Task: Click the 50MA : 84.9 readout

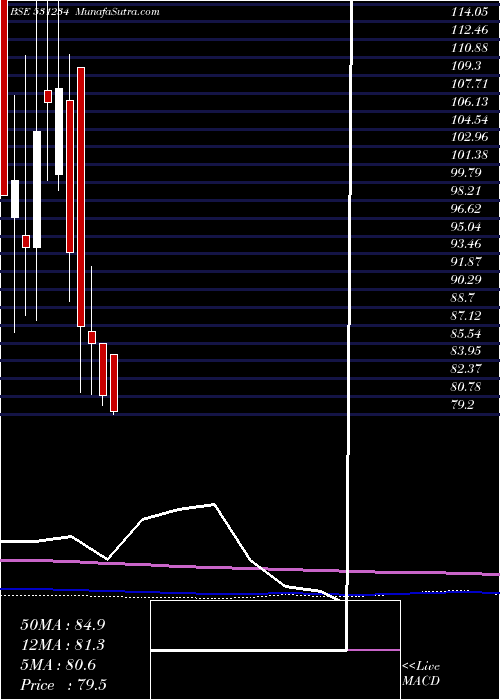Action: tap(62, 625)
